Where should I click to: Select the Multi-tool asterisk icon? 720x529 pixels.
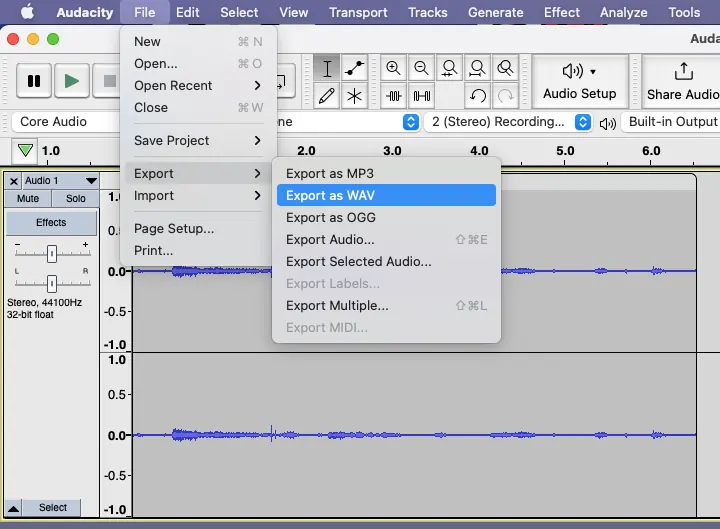(x=354, y=96)
